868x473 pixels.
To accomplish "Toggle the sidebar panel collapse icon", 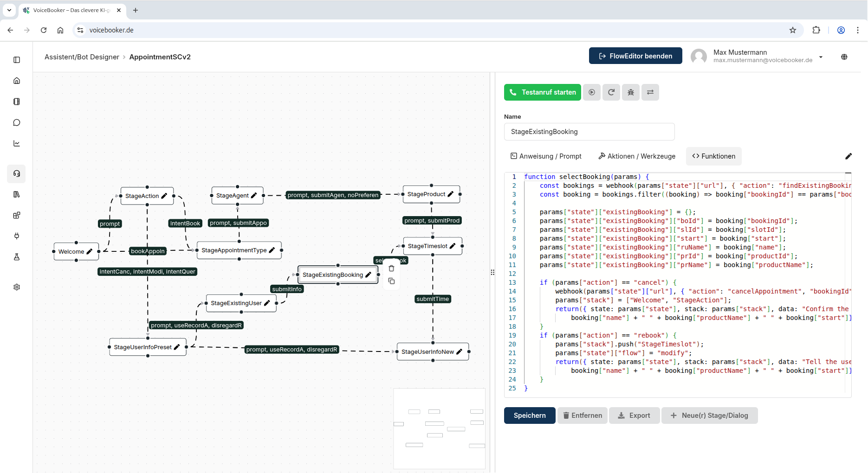I will coord(17,60).
